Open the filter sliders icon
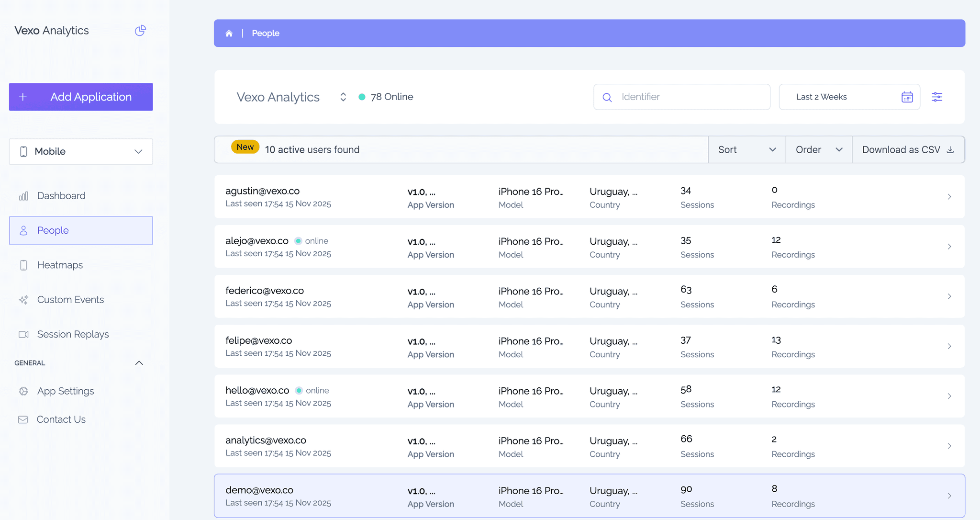 [937, 97]
